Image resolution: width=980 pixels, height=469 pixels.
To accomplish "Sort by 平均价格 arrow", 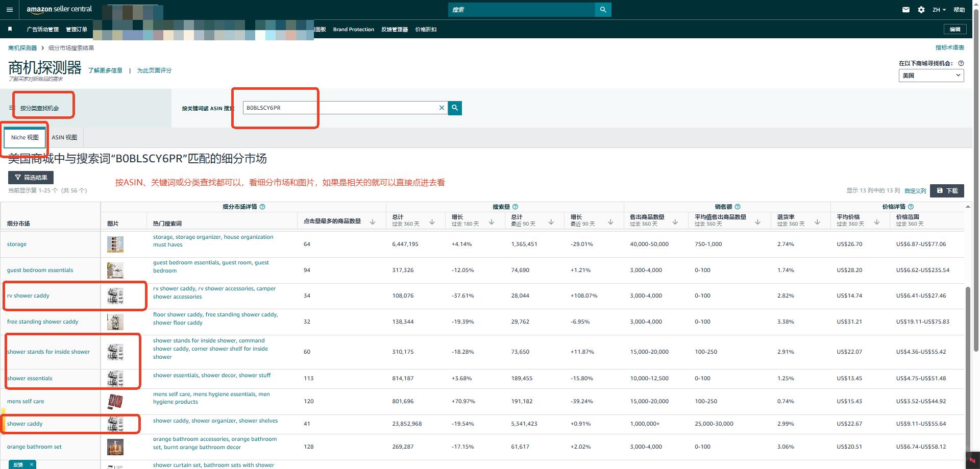I will coord(876,221).
